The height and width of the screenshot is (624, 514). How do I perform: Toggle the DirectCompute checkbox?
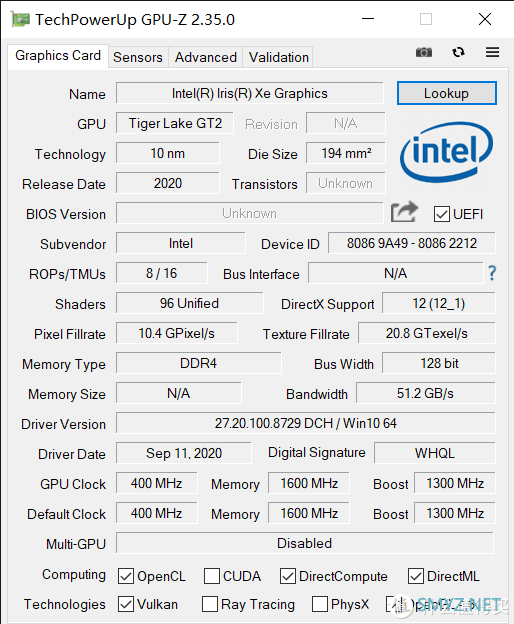(x=288, y=576)
